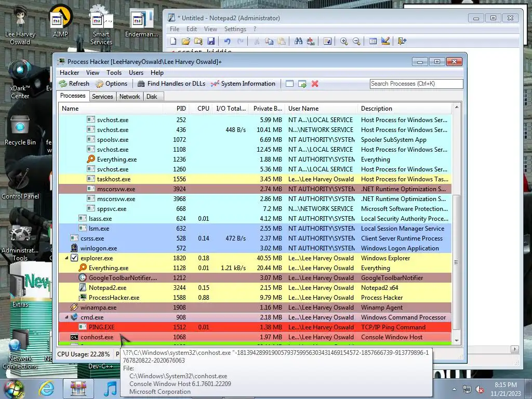Select the spoolsv.exe process row
The height and width of the screenshot is (399, 532).
click(255, 139)
